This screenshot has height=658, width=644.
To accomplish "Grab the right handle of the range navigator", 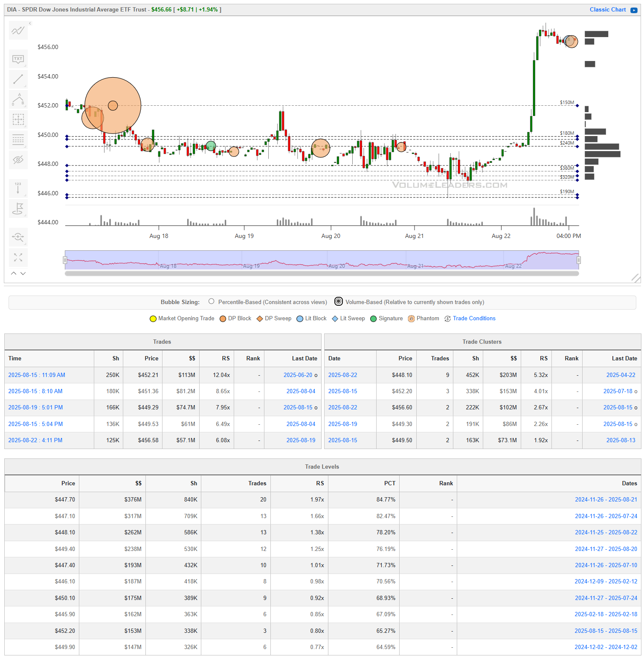I will pyautogui.click(x=579, y=260).
